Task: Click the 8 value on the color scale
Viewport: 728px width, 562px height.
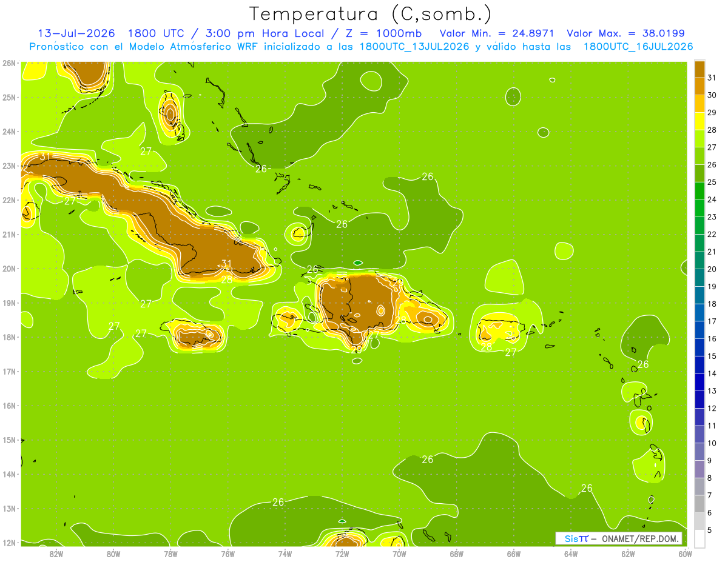Action: 710,478
